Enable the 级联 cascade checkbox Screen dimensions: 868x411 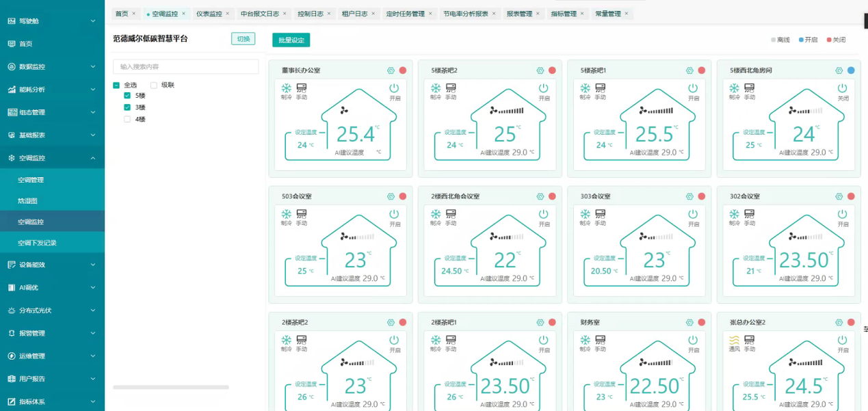(x=154, y=85)
